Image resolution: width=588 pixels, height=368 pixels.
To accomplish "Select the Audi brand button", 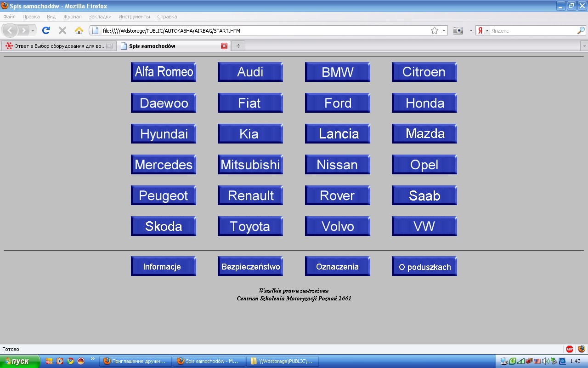I will point(250,72).
